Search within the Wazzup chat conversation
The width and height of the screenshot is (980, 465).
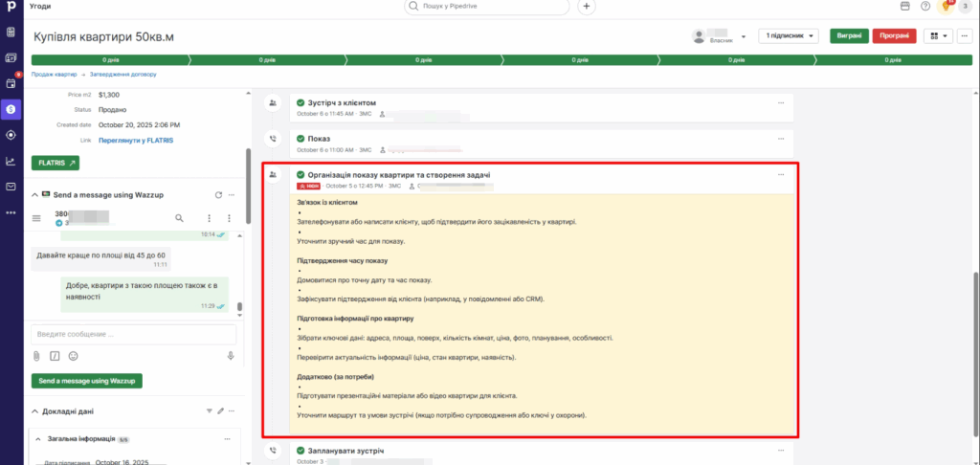[179, 218]
